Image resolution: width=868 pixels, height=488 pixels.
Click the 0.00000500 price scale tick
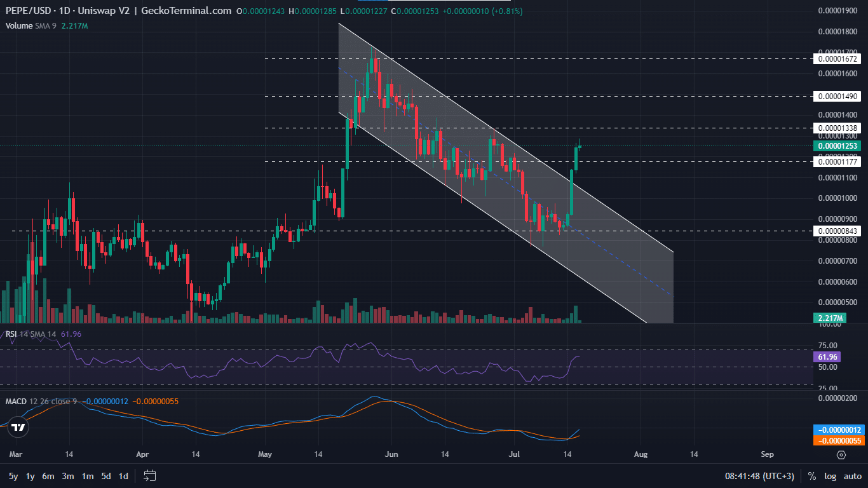[x=837, y=302]
